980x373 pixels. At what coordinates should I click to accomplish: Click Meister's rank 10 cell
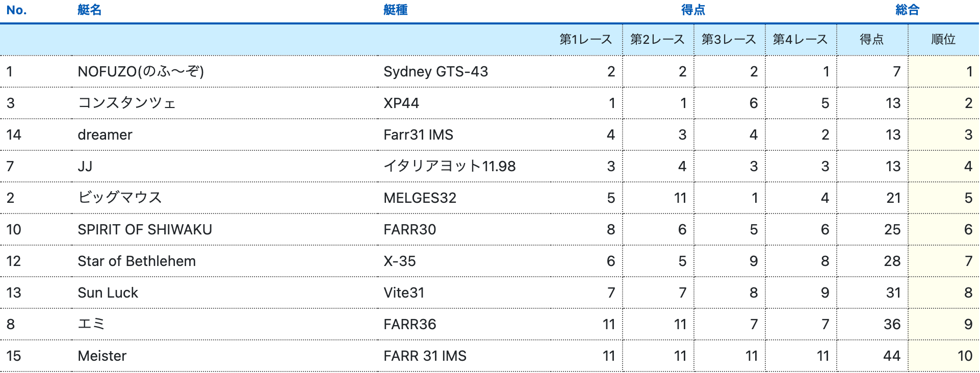(x=964, y=356)
